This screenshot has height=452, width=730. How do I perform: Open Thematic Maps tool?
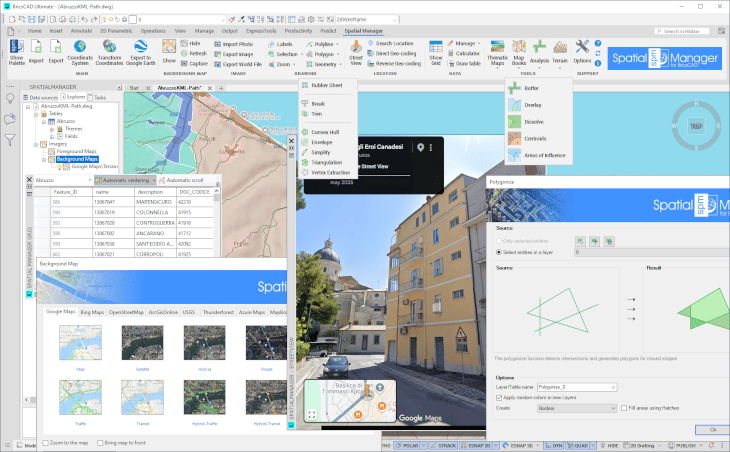[497, 52]
